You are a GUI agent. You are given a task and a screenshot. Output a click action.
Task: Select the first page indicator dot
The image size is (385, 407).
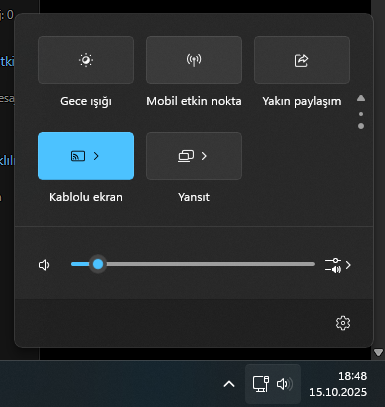(x=361, y=114)
